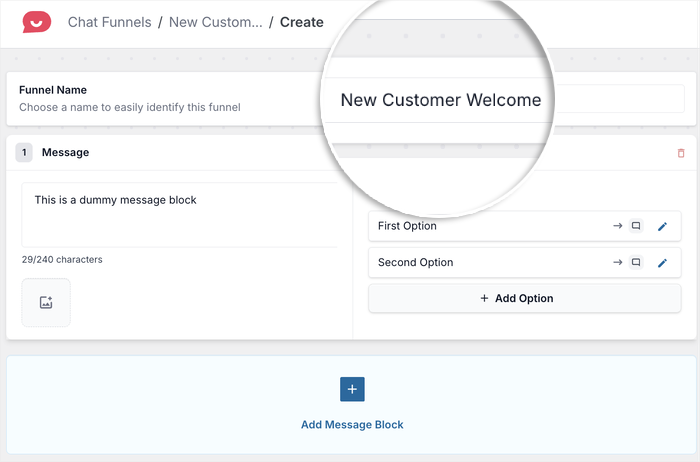700x462 pixels.
Task: Click the arrow on the First Option row
Action: [x=617, y=226]
